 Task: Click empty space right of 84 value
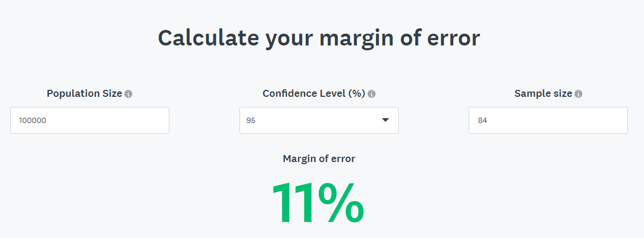557,120
